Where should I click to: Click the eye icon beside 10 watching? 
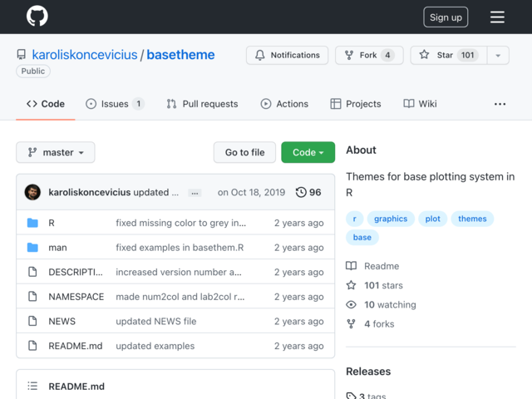(x=351, y=305)
